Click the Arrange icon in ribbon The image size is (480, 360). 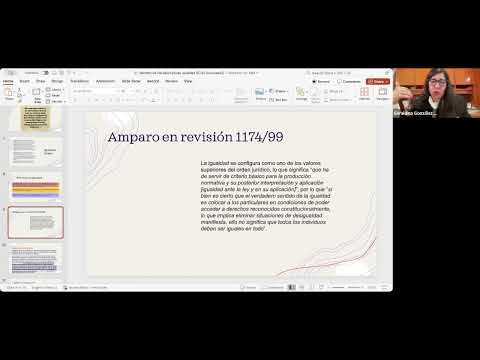click(x=301, y=93)
